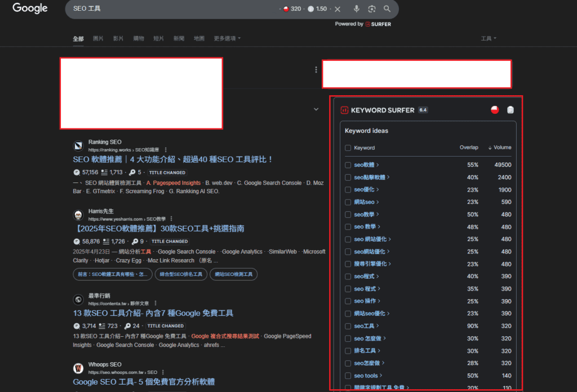Tick checkbox for seo點擊軟體 keyword

[x=348, y=177]
